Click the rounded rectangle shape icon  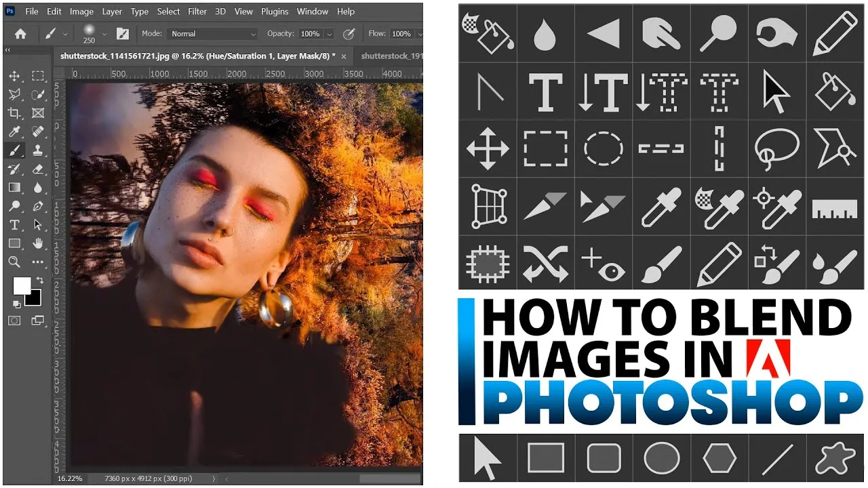(x=604, y=458)
